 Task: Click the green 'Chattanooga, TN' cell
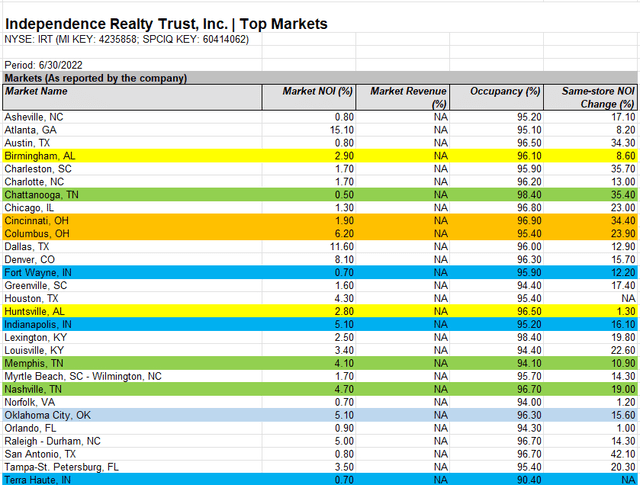pos(132,195)
